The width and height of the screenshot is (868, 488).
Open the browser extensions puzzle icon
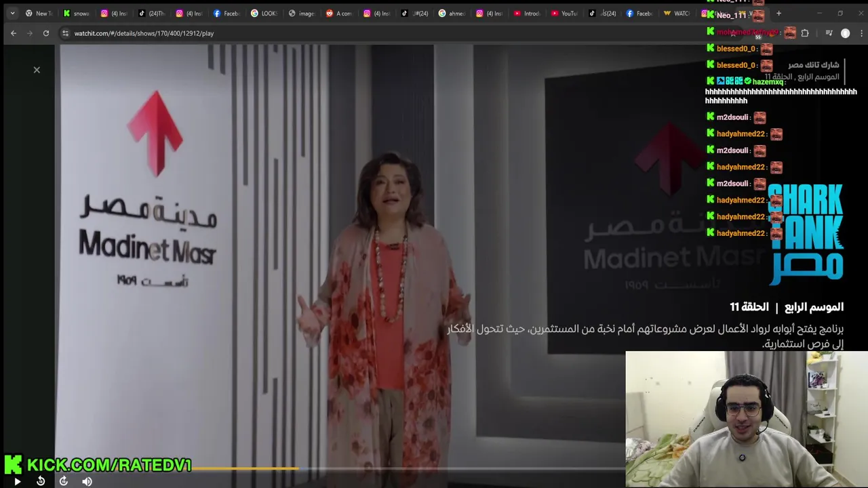tap(805, 33)
